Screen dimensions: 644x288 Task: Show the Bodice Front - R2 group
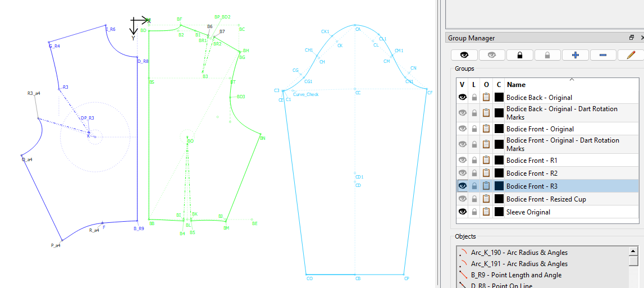(463, 173)
